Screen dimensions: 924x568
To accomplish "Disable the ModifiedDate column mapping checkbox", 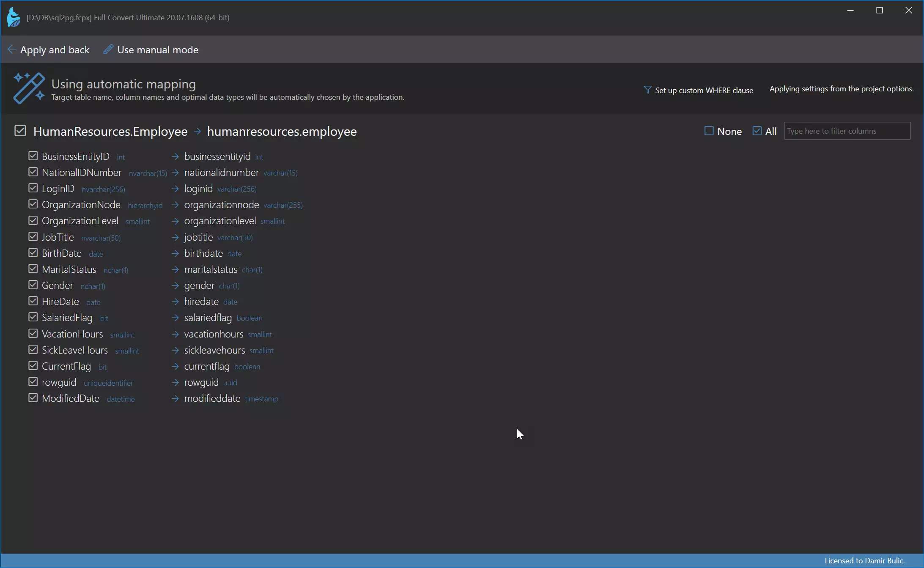I will (x=32, y=398).
